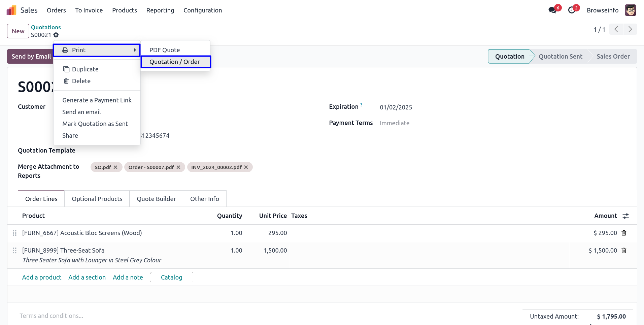Switch to the Optional Products tab
The image size is (644, 325).
[97, 199]
